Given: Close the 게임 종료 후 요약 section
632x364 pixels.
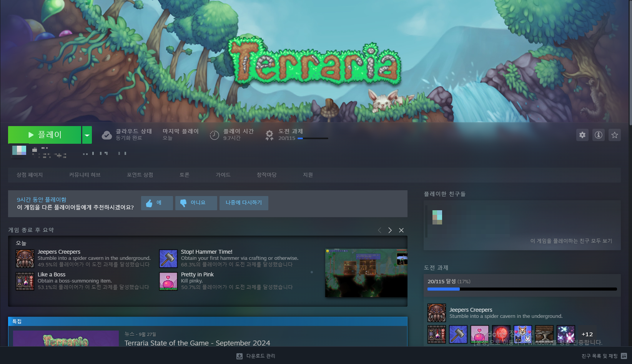Looking at the screenshot, I should click(x=401, y=230).
